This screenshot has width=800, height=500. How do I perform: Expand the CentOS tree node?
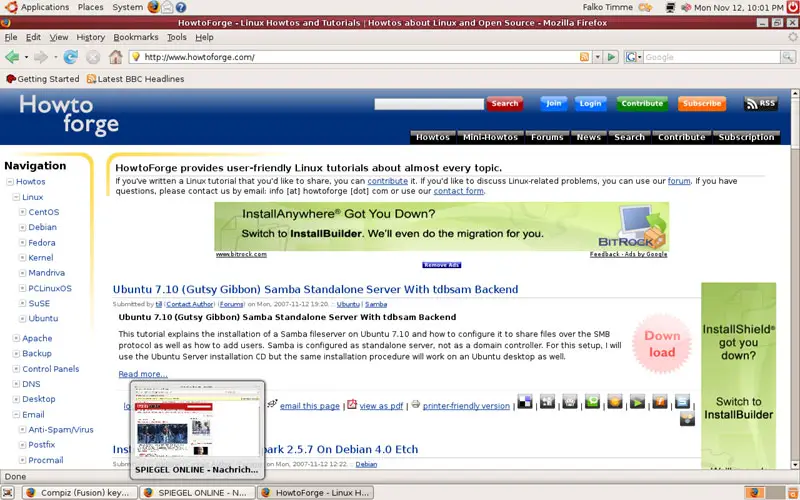click(x=22, y=212)
